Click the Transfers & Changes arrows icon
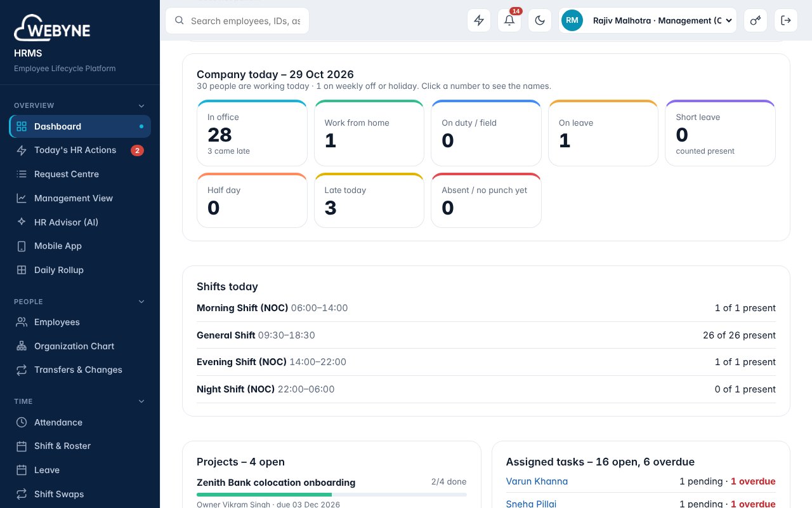The image size is (812, 508). pyautogui.click(x=22, y=370)
